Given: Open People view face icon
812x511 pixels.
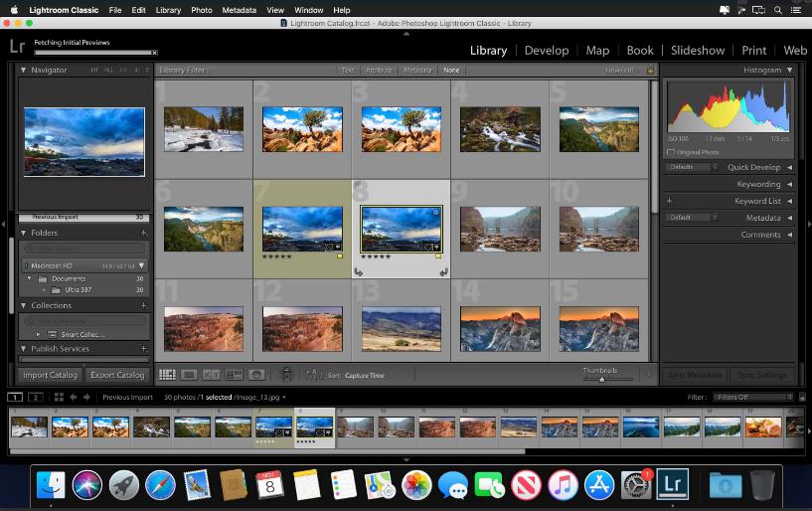Looking at the screenshot, I should pyautogui.click(x=256, y=374).
